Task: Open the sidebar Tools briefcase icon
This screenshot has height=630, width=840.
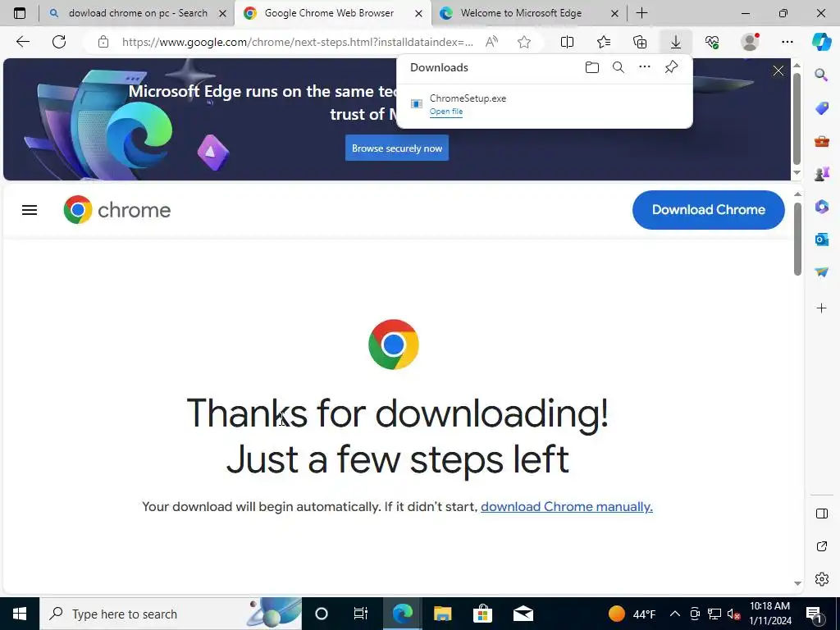Action: pyautogui.click(x=821, y=141)
